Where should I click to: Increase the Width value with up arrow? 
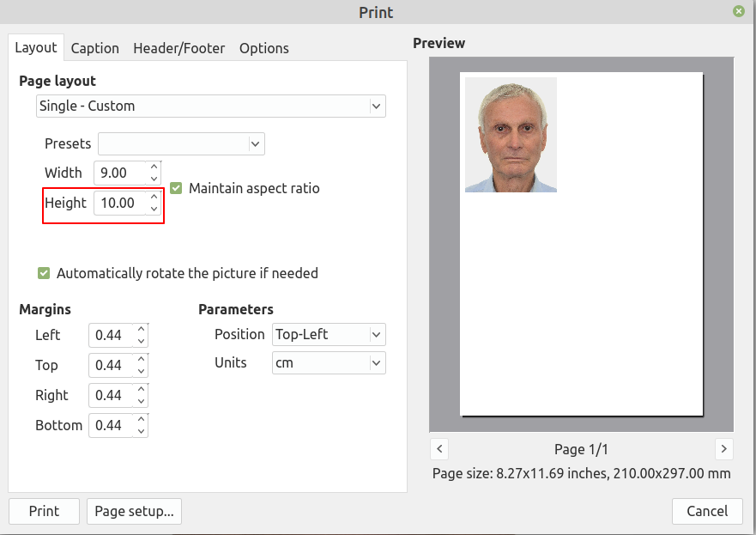(x=154, y=167)
